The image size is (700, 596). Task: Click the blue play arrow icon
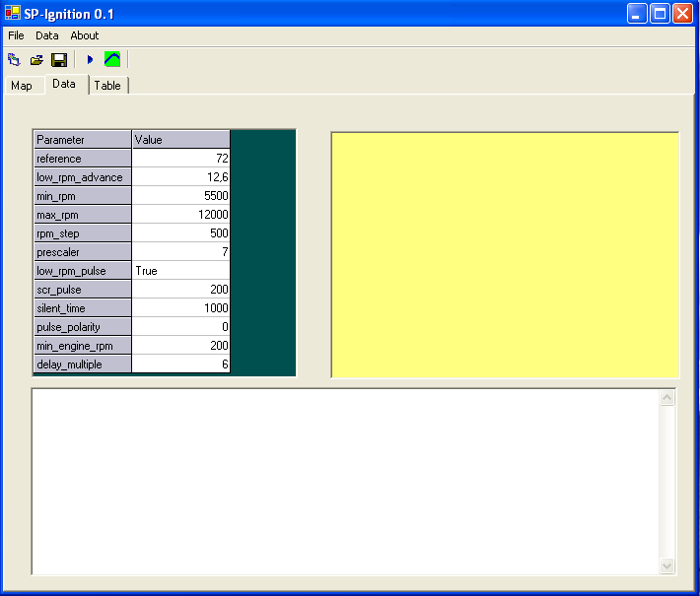tap(90, 59)
